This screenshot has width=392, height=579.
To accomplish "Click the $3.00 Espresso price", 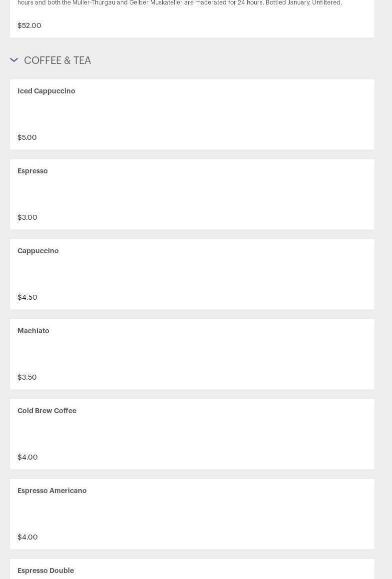I will pos(27,217).
